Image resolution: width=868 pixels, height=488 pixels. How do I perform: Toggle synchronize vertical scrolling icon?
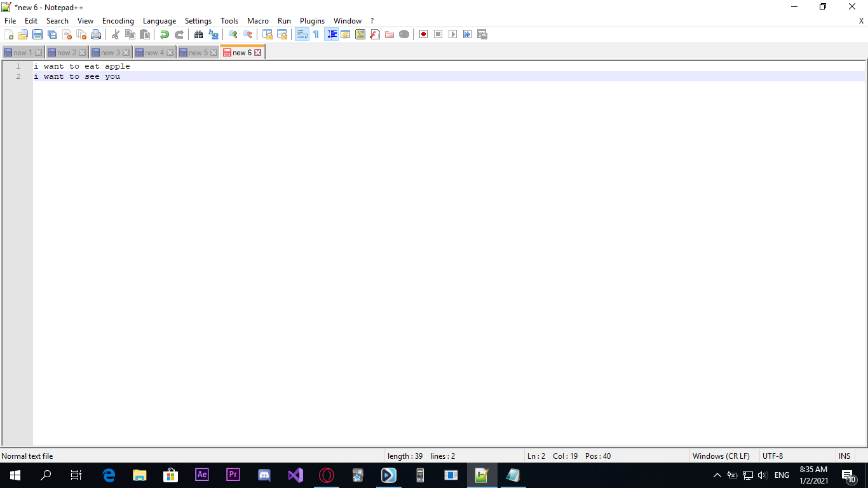[268, 34]
